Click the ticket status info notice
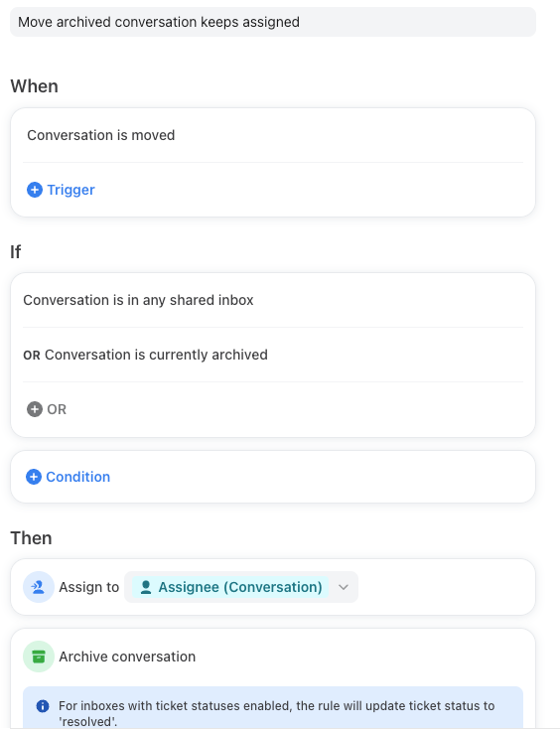Viewport: 560px width, 731px height. pyautogui.click(x=273, y=708)
